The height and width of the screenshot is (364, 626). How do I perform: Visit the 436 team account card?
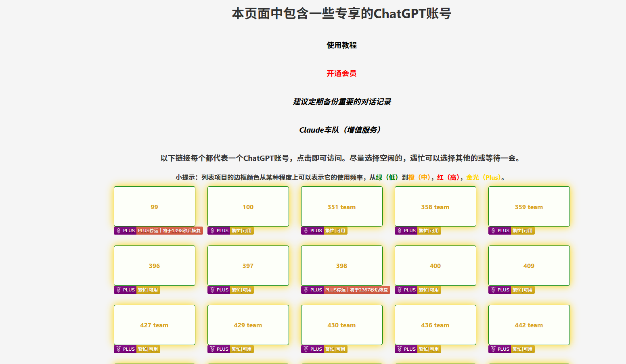pos(435,325)
